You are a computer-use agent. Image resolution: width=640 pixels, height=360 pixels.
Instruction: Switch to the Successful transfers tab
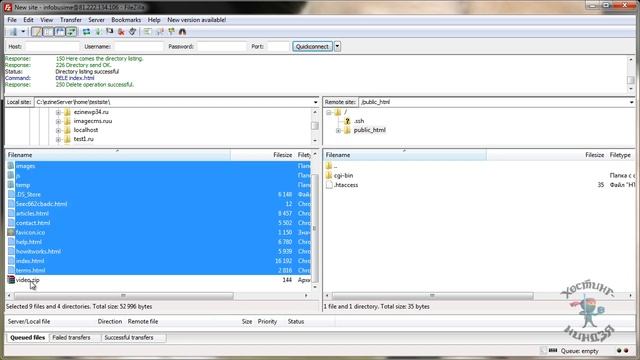point(129,338)
